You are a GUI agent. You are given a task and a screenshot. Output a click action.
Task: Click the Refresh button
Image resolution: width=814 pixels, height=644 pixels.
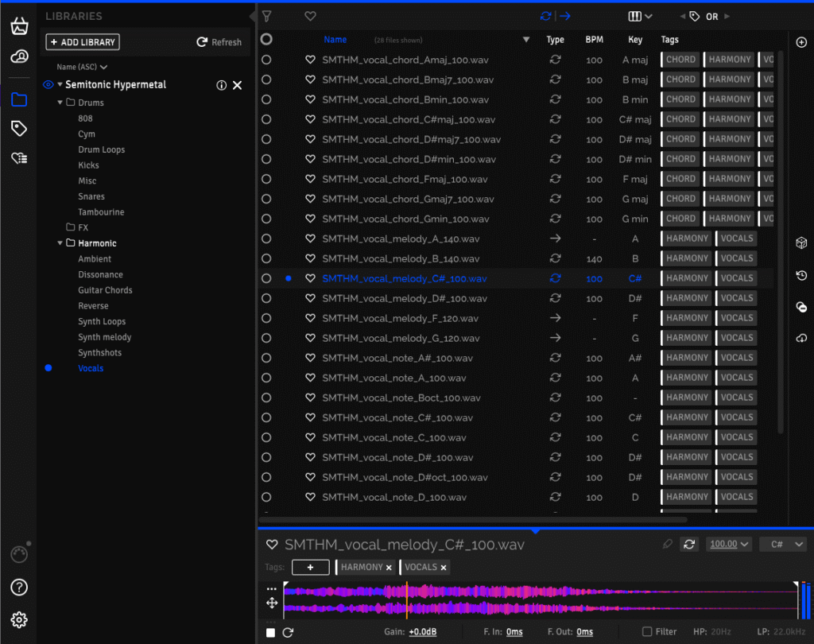(219, 42)
